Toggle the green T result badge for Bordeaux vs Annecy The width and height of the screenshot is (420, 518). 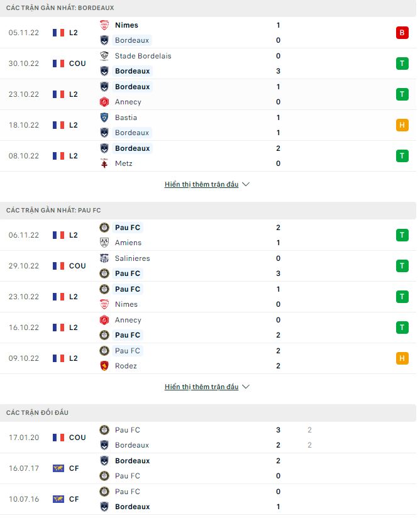click(402, 94)
